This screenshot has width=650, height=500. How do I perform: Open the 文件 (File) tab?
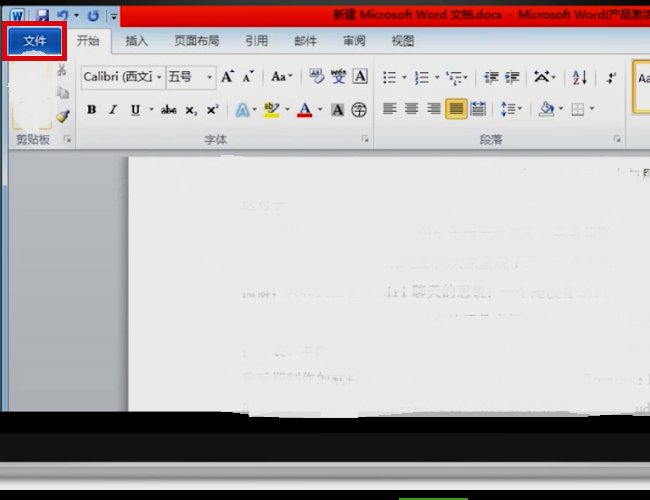(34, 42)
